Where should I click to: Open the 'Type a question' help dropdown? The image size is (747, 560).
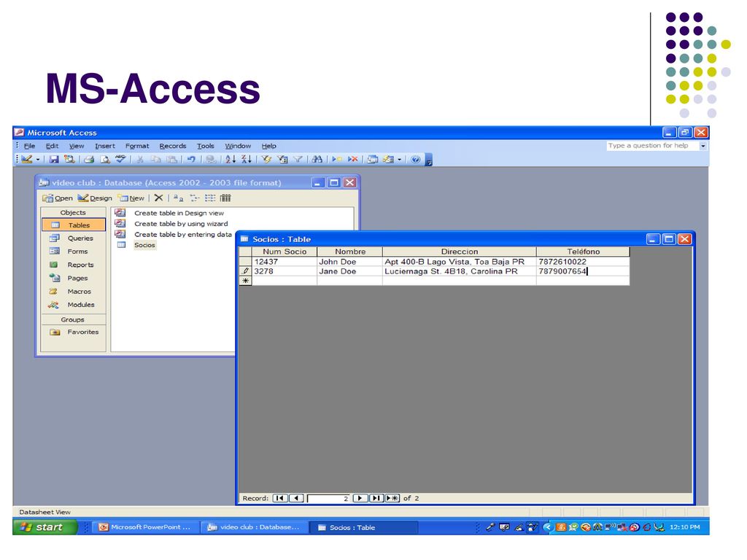pyautogui.click(x=703, y=146)
